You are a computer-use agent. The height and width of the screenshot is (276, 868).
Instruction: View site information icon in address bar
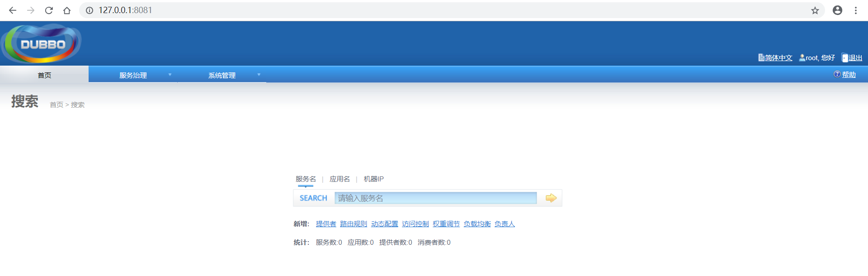click(90, 10)
